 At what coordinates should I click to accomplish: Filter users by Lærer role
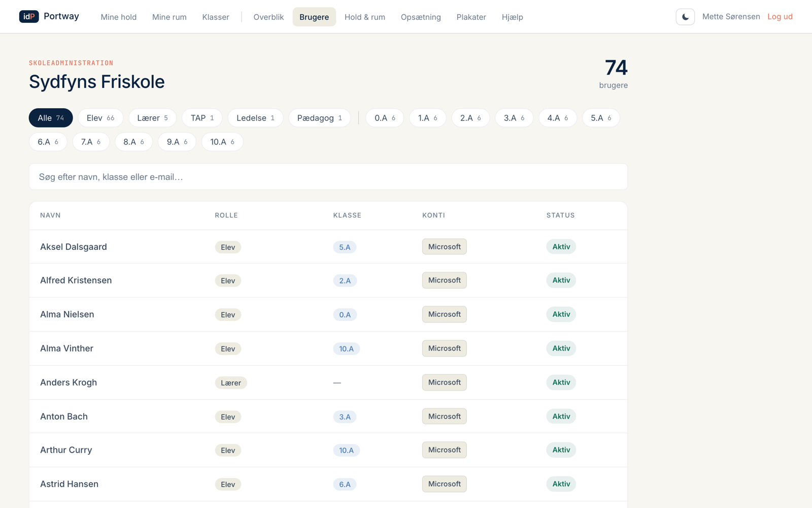tap(152, 118)
